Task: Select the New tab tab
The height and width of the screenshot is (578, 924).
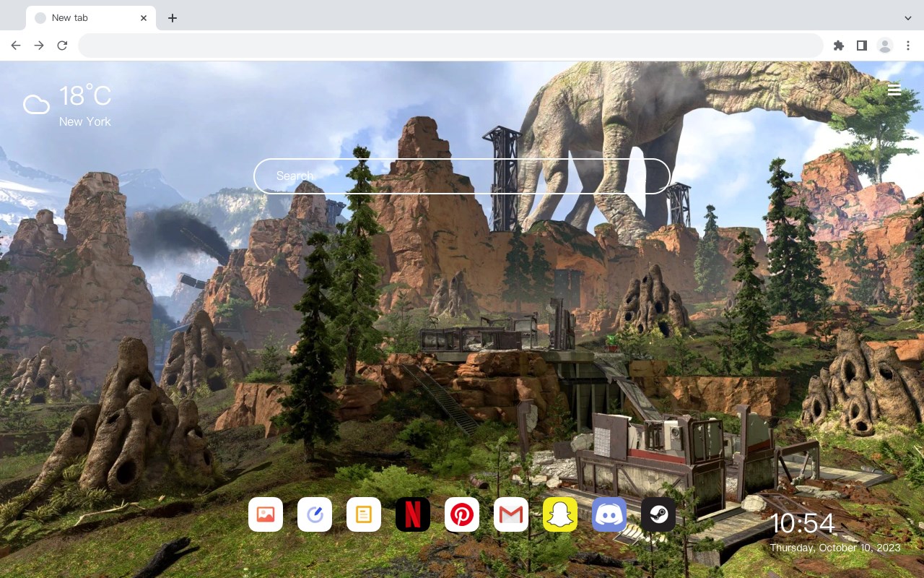Action: pos(91,18)
